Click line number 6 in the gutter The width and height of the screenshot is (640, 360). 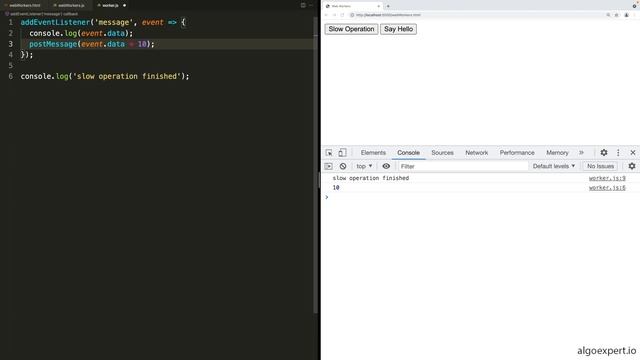(11, 76)
